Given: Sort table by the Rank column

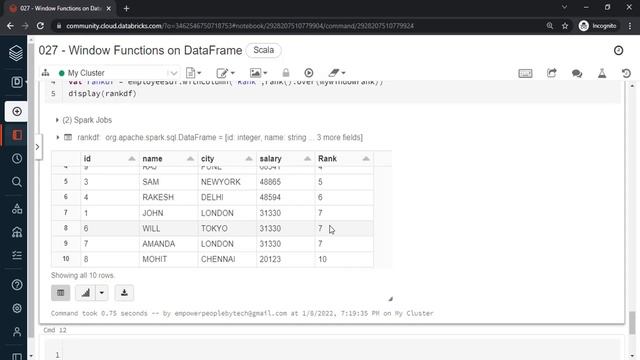Looking at the screenshot, I should pos(366,159).
